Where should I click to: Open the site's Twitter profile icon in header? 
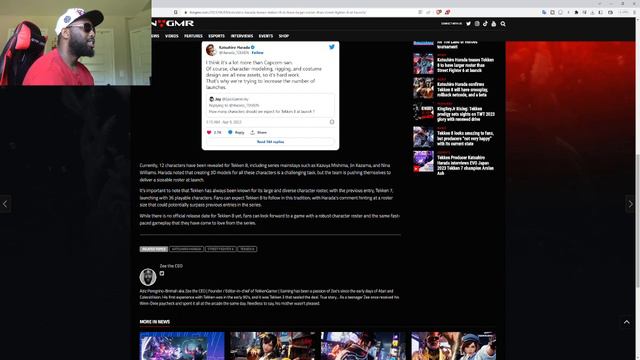[468, 24]
